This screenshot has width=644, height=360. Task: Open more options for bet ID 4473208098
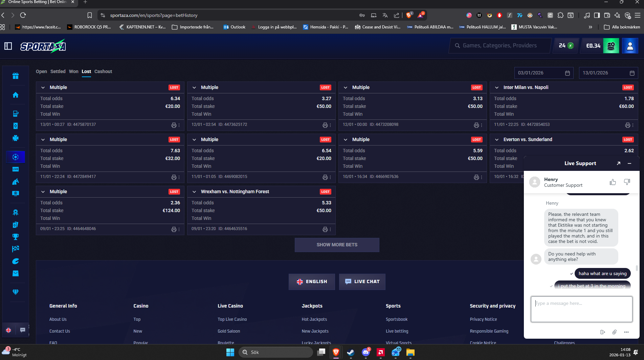[x=482, y=125]
